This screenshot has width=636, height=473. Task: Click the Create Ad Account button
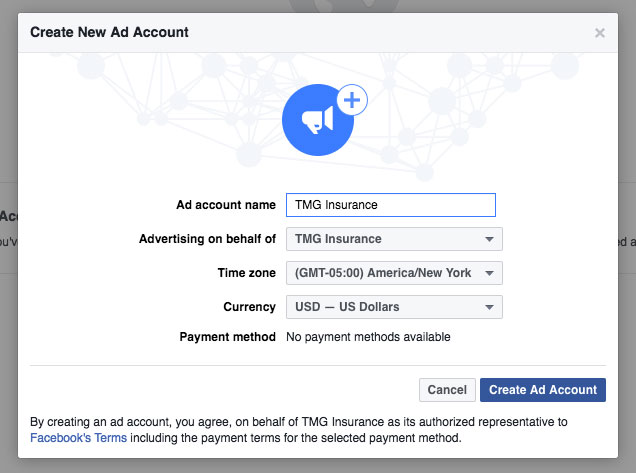click(543, 390)
